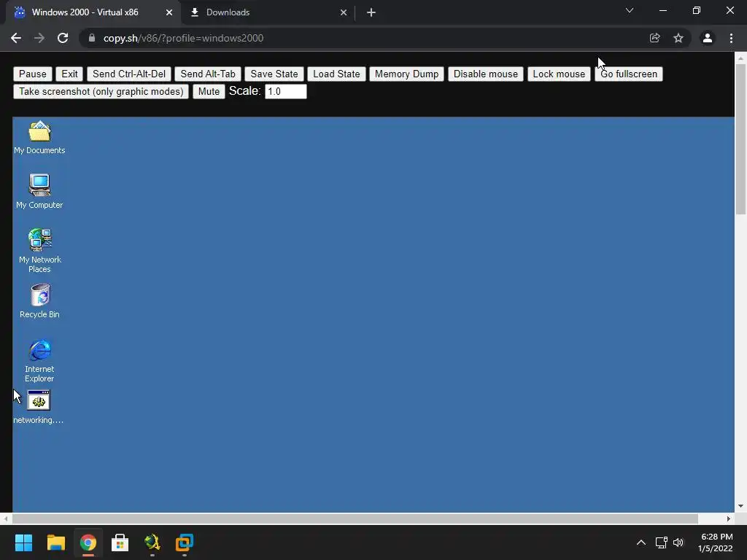
Task: Click the vertical page scrollbar thumb
Action: click(741, 139)
